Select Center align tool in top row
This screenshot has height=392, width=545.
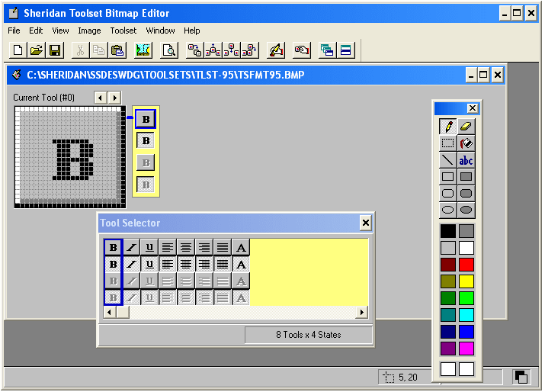pos(186,247)
